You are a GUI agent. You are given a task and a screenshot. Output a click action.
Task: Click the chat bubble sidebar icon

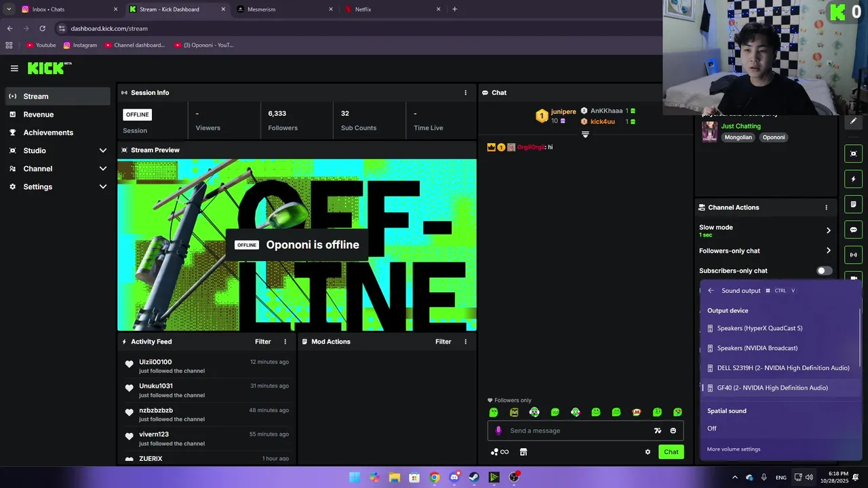[853, 230]
